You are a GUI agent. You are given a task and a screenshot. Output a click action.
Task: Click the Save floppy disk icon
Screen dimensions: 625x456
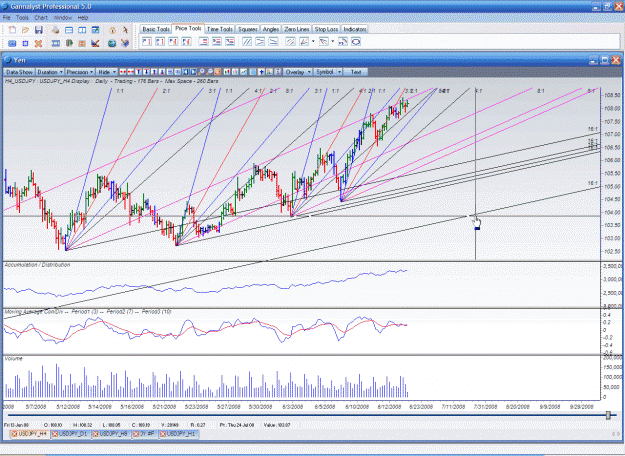pyautogui.click(x=39, y=30)
